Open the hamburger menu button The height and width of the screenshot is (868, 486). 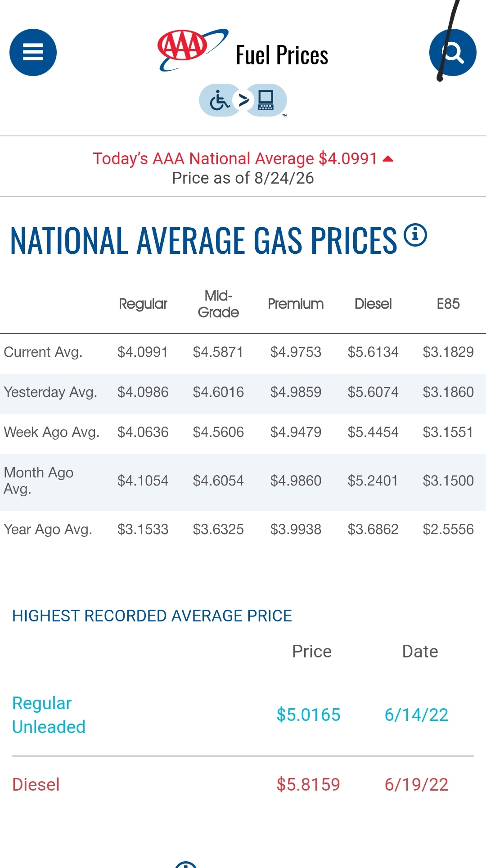[33, 52]
